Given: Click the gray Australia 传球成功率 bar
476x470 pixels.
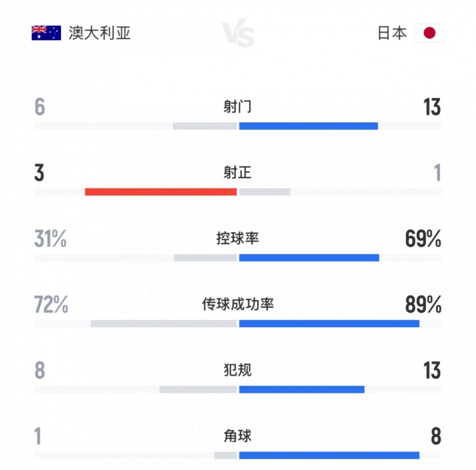Looking at the screenshot, I should click(x=164, y=323).
